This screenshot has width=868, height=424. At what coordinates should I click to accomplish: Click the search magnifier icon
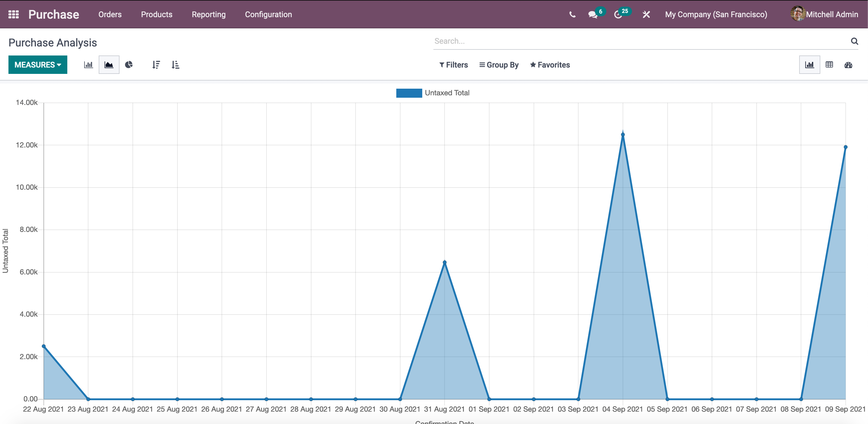click(x=854, y=41)
